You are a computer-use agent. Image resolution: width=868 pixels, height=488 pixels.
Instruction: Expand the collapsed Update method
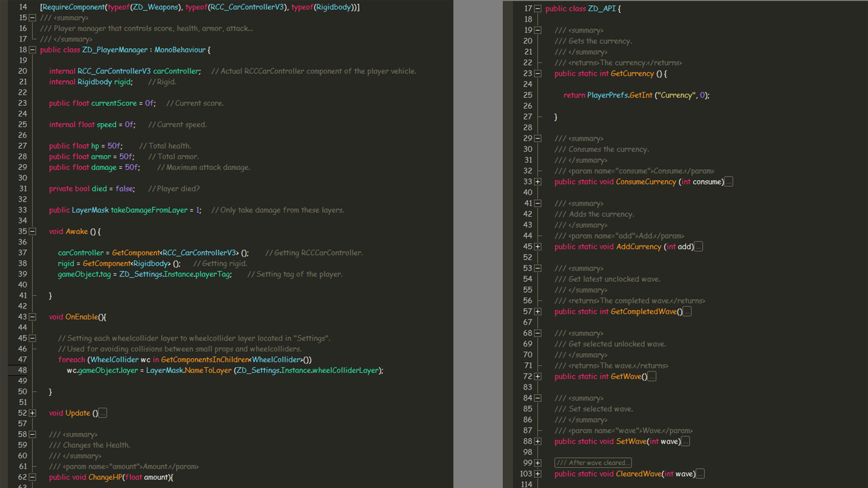click(x=33, y=413)
